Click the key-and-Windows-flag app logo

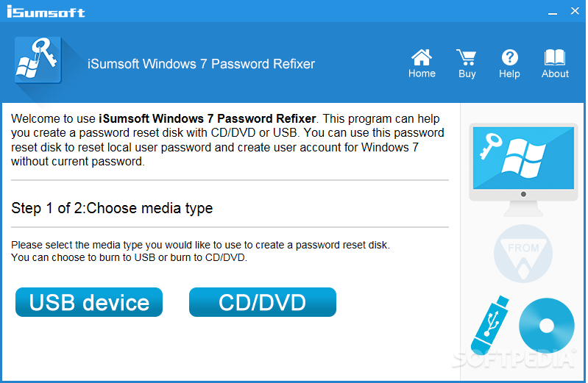coord(38,60)
